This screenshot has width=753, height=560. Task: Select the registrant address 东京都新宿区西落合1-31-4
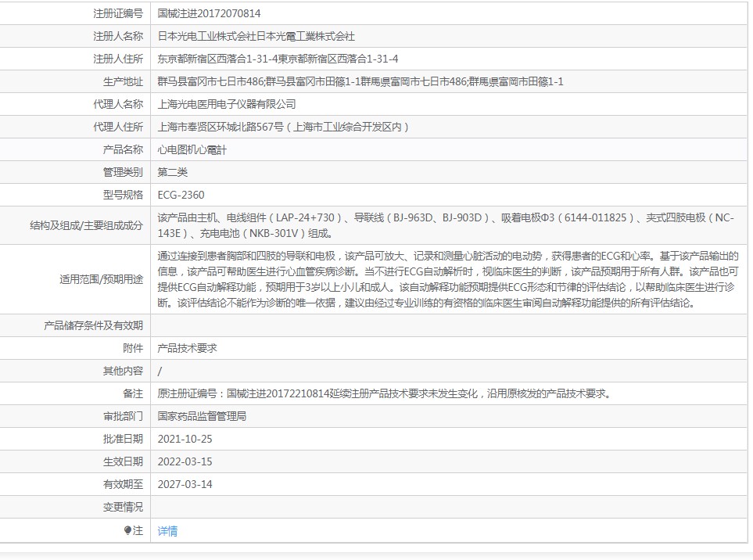pos(217,59)
